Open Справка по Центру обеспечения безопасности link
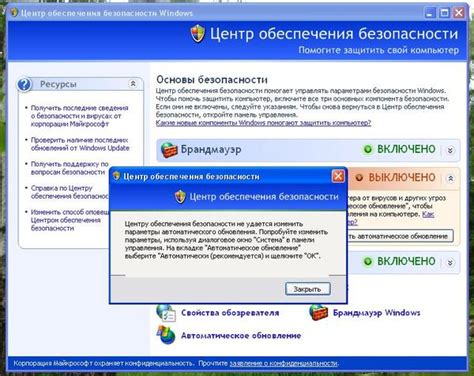 tap(70, 192)
